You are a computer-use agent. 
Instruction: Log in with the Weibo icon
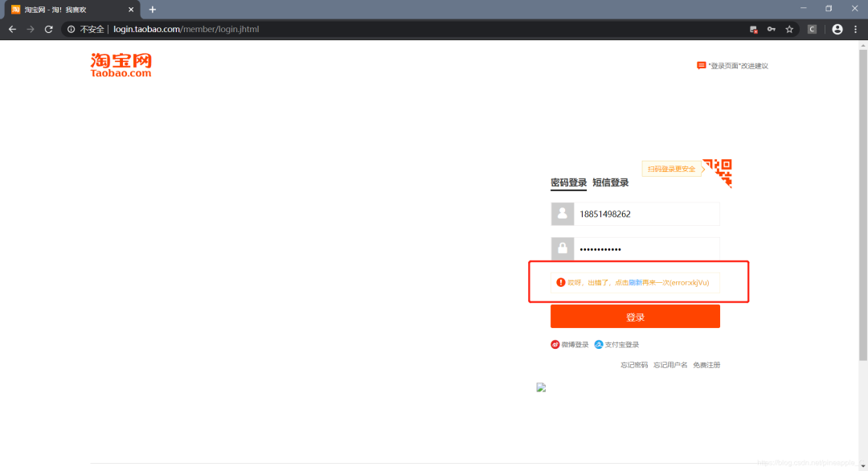pos(555,344)
